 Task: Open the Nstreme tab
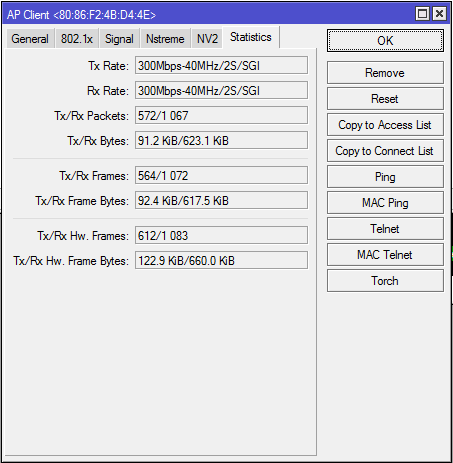(x=165, y=39)
